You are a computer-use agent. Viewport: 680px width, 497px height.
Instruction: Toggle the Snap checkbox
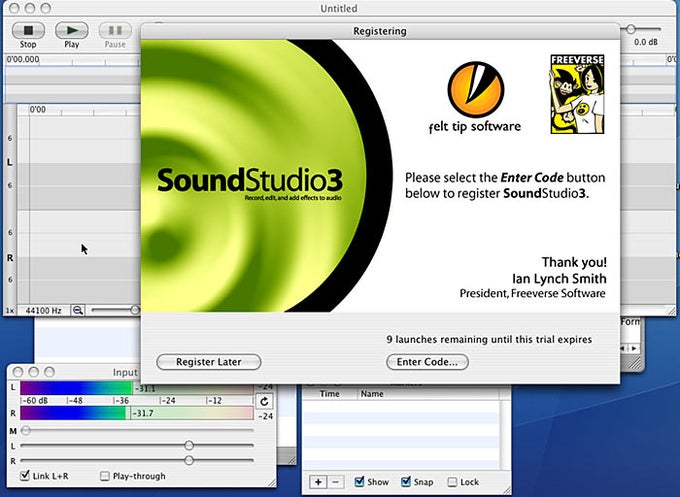click(x=406, y=481)
